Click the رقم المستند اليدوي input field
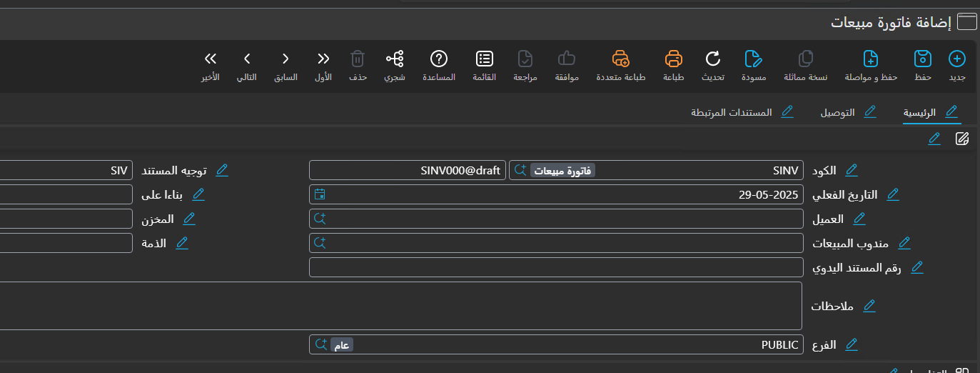980x373 pixels. (556, 267)
